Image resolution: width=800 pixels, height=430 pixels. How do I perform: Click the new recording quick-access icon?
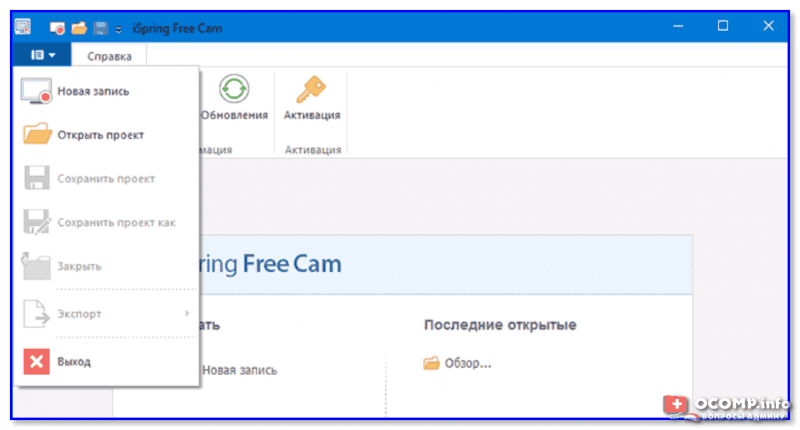coord(57,28)
